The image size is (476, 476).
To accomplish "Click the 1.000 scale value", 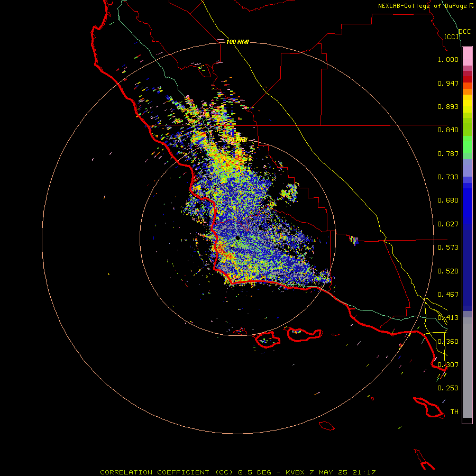I will coord(448,59).
